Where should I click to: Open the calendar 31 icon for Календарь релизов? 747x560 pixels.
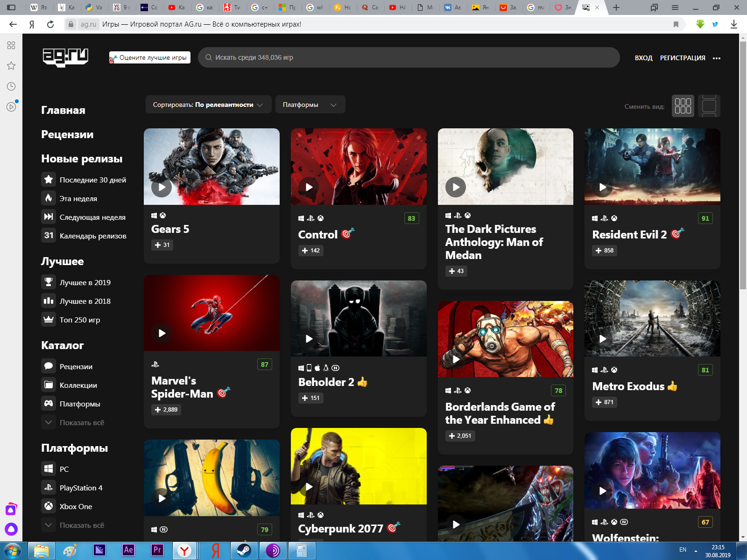[49, 235]
